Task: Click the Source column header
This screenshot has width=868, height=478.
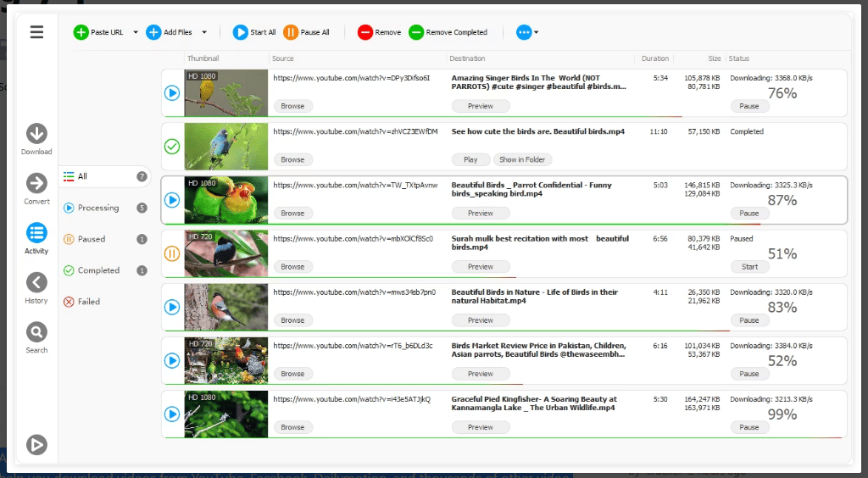Action: click(283, 58)
